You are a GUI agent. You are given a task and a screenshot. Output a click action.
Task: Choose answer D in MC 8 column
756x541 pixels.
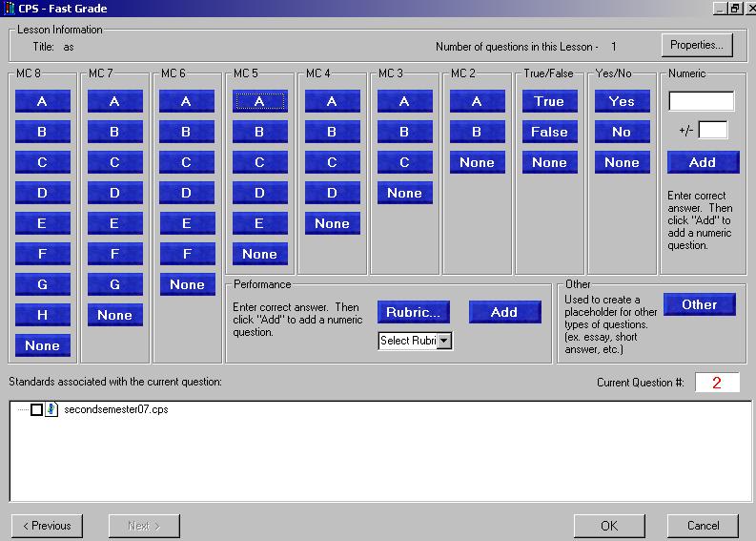pos(43,193)
